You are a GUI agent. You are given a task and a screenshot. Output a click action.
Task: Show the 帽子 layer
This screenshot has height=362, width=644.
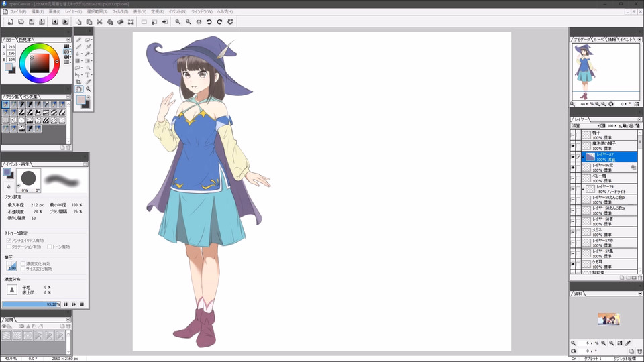click(x=573, y=135)
